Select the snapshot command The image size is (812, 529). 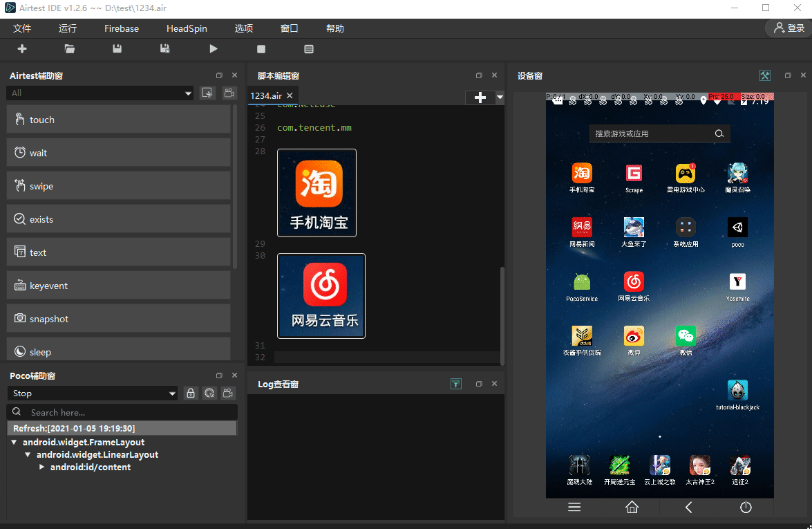click(118, 319)
